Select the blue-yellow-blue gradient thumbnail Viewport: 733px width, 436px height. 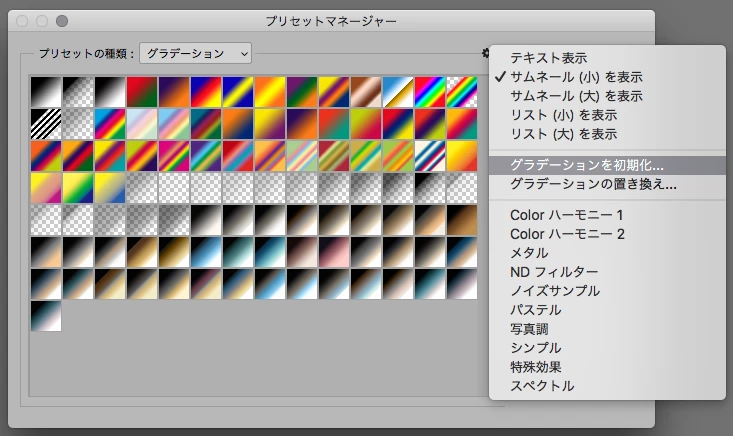pos(238,92)
